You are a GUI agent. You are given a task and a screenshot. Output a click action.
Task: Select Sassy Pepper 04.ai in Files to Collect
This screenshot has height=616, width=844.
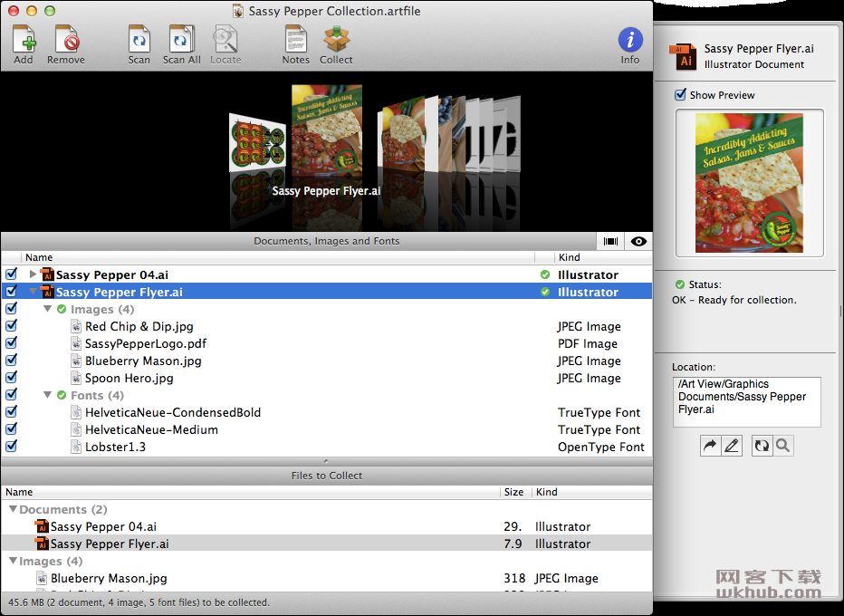[327, 526]
